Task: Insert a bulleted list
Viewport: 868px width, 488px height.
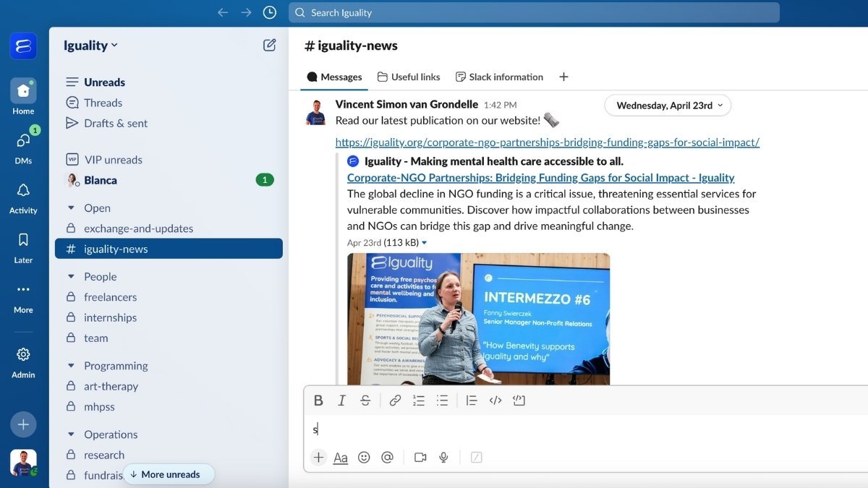Action: [442, 401]
